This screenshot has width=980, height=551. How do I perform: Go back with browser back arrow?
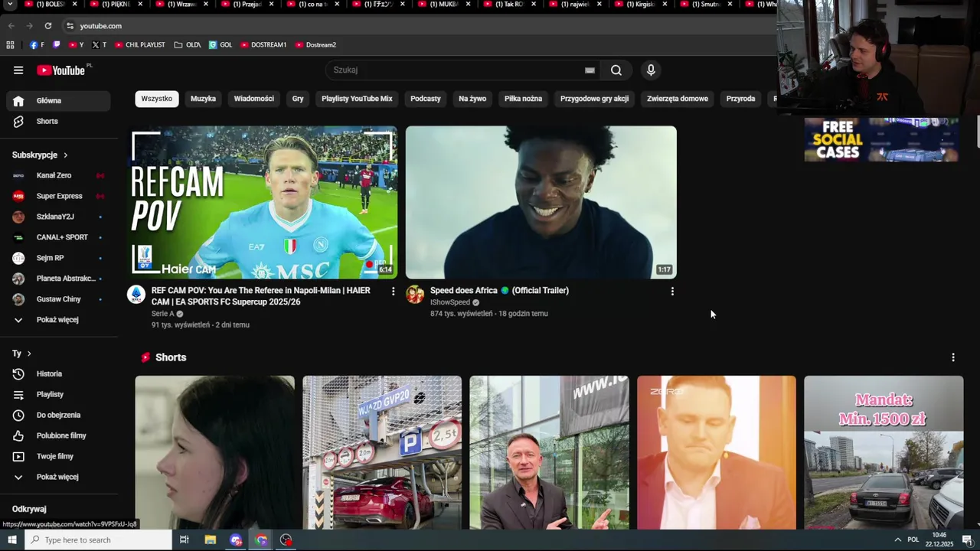(11, 26)
